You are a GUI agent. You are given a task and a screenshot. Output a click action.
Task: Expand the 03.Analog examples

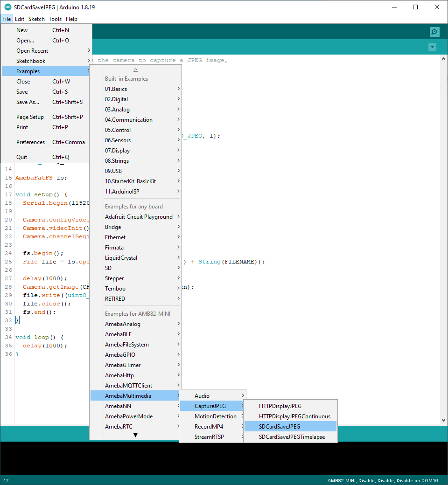[x=136, y=109]
